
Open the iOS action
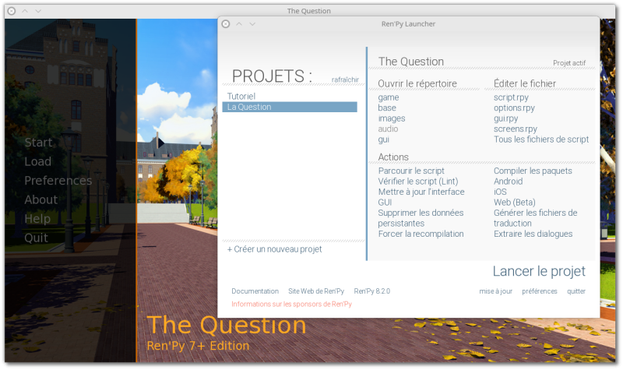click(500, 192)
